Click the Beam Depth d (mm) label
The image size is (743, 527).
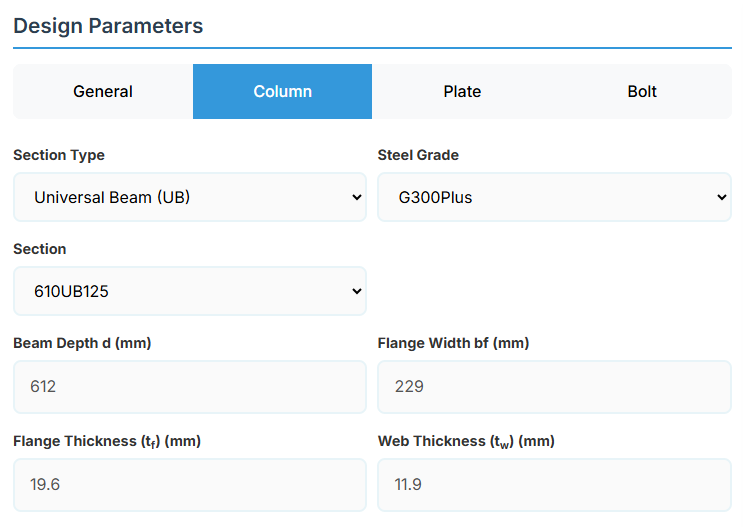point(82,343)
